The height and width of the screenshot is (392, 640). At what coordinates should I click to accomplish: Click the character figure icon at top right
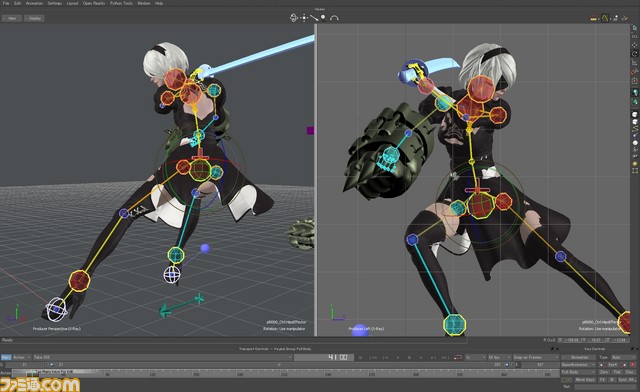coord(616,18)
